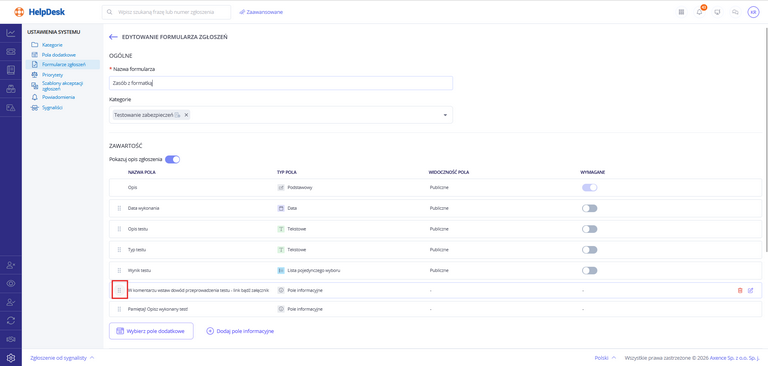The image size is (768, 366).
Task: Click the Nazwa formularza input
Action: [x=281, y=83]
